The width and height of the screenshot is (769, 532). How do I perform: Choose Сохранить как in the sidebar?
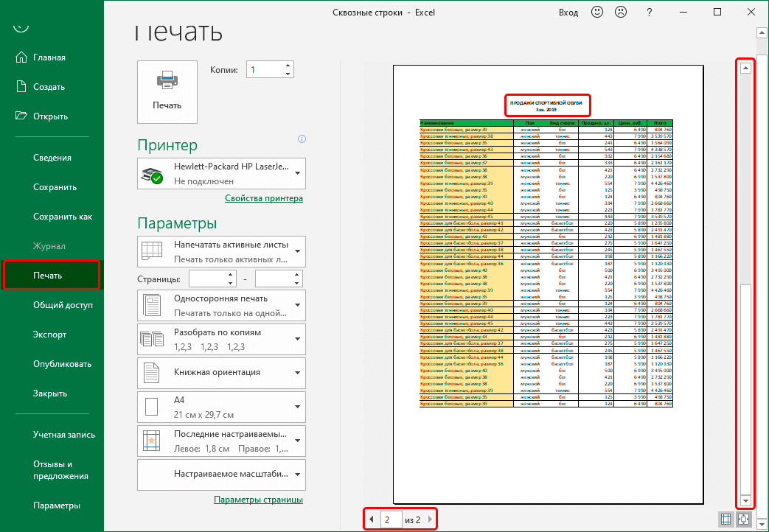tap(63, 216)
